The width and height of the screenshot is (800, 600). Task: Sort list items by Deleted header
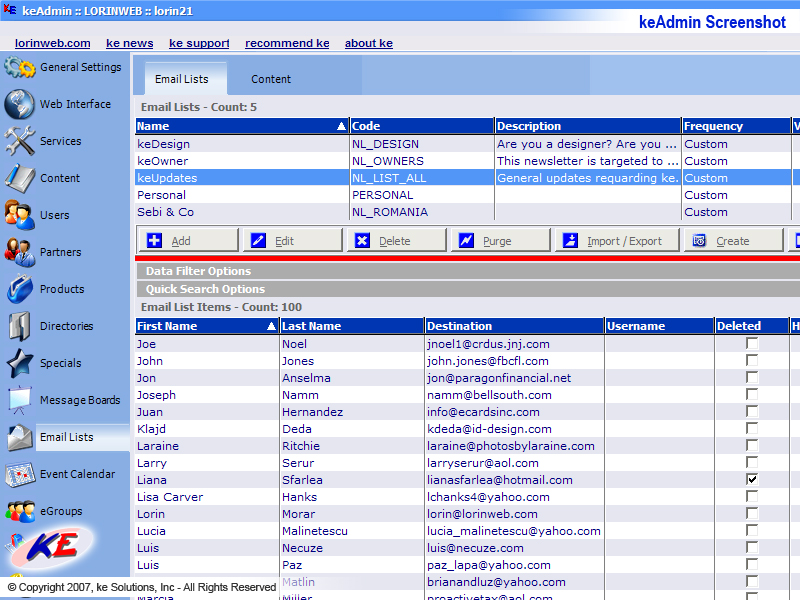click(752, 326)
